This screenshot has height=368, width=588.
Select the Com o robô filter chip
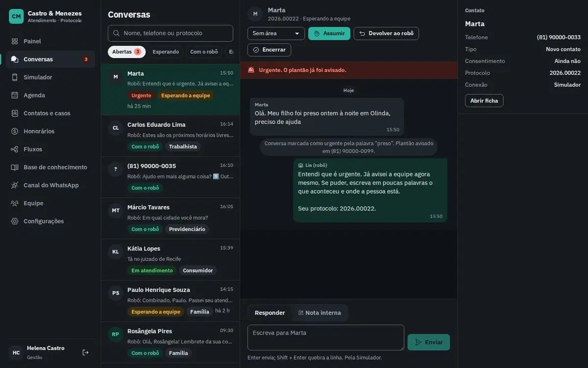pos(204,52)
